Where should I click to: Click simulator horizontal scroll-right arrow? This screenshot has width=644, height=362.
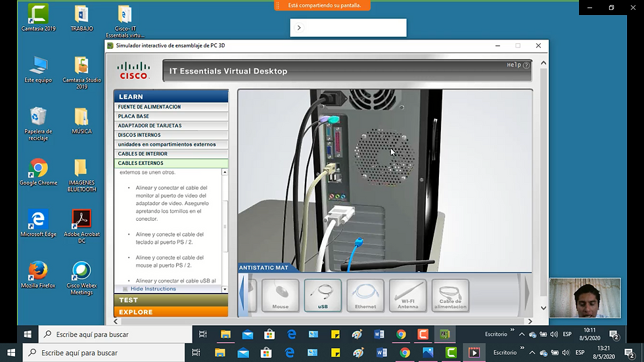[x=530, y=321]
